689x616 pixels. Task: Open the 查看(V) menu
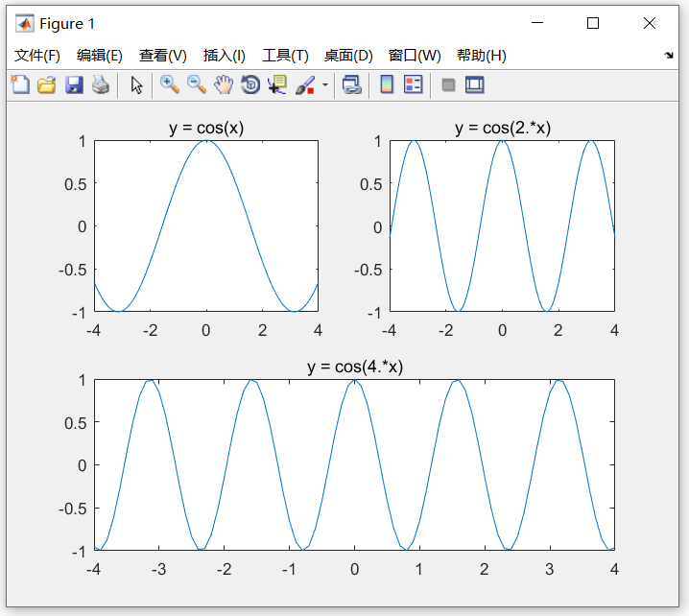tap(162, 56)
